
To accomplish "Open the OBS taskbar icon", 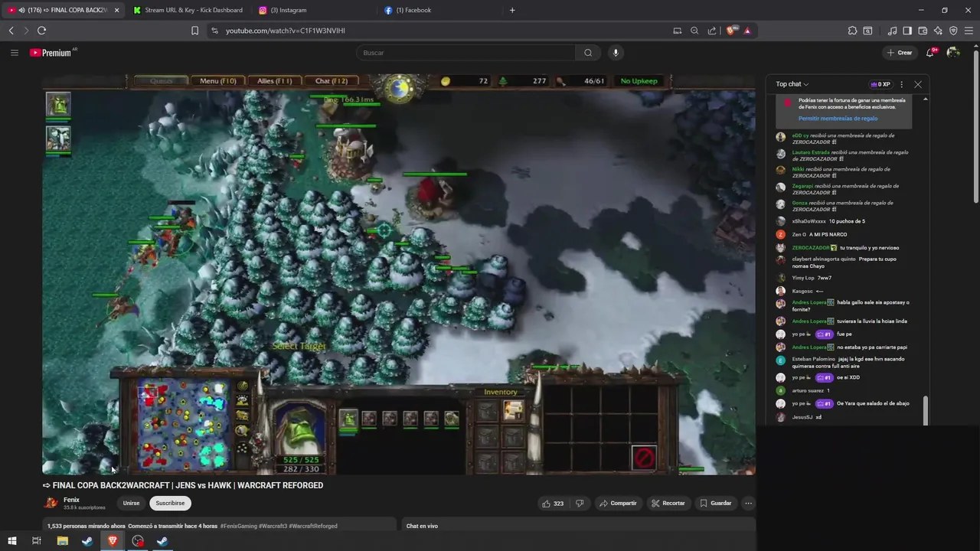I will 138,541.
